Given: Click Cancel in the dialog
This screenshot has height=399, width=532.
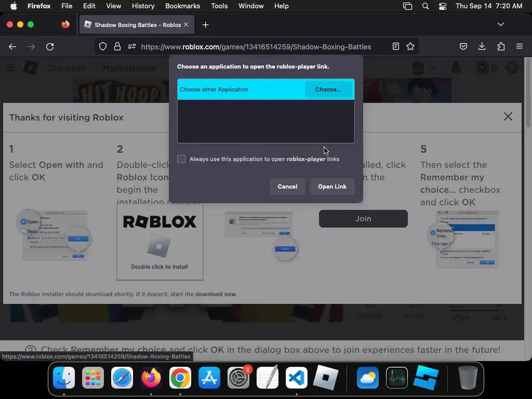Looking at the screenshot, I should [x=287, y=187].
